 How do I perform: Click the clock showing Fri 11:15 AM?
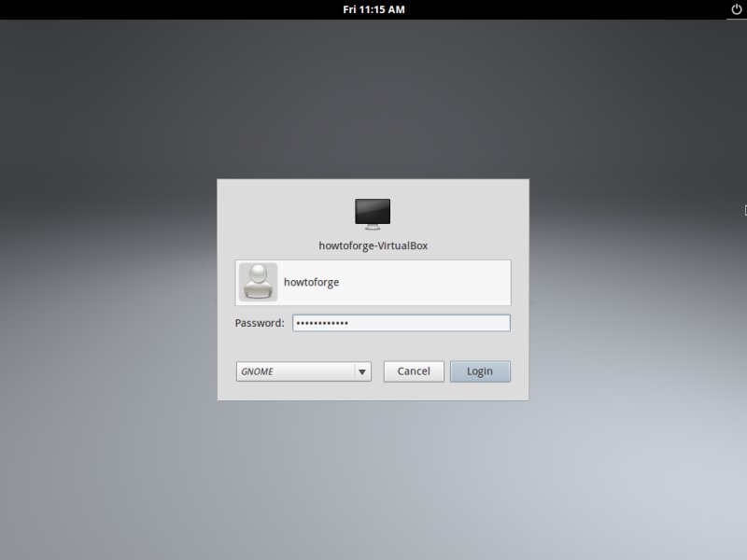click(x=373, y=9)
